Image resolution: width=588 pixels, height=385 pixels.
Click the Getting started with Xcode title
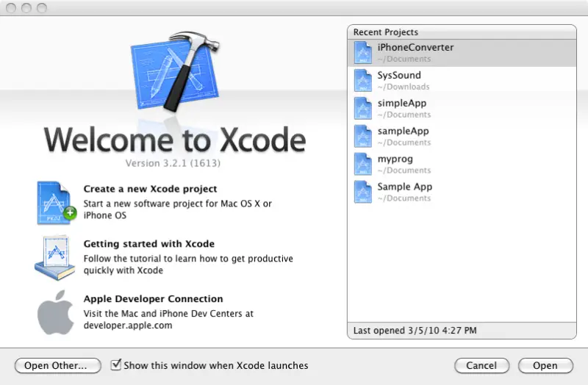(148, 244)
